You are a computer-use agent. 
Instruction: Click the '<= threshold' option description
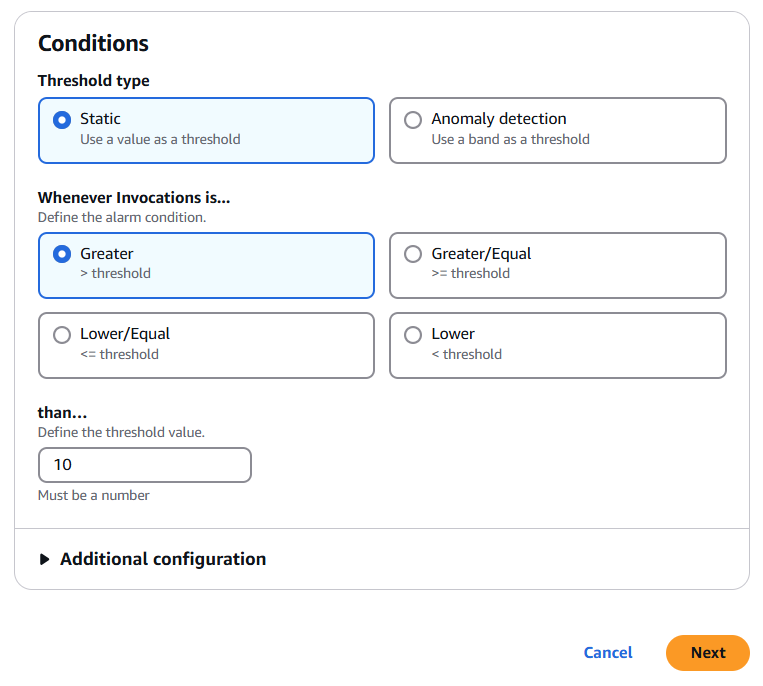point(119,354)
